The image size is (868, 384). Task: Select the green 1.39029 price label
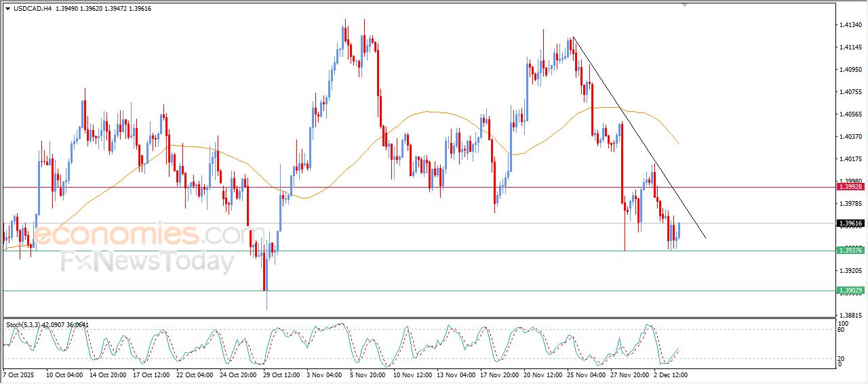tap(850, 291)
